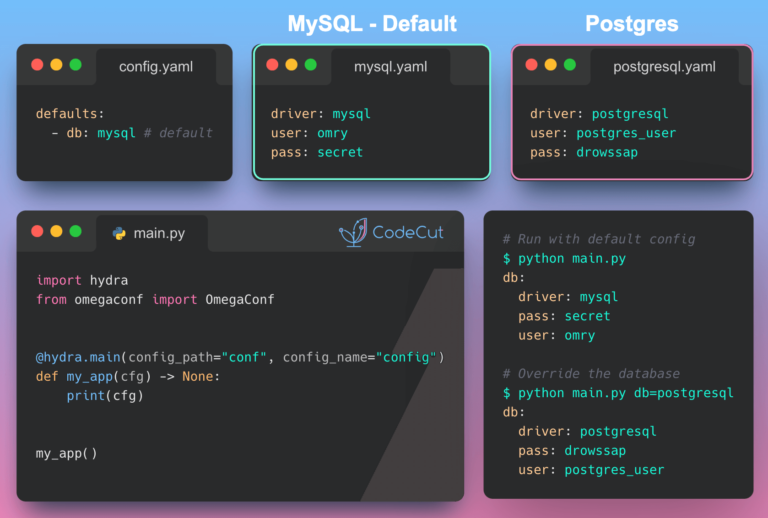Maximize main.py window with green dot
This screenshot has width=768, height=518.
[75, 231]
